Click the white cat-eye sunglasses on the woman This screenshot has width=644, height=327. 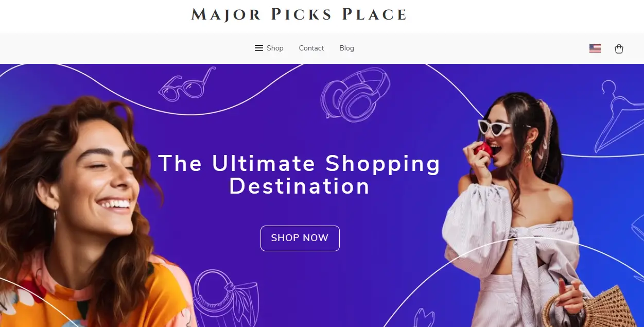coord(495,127)
